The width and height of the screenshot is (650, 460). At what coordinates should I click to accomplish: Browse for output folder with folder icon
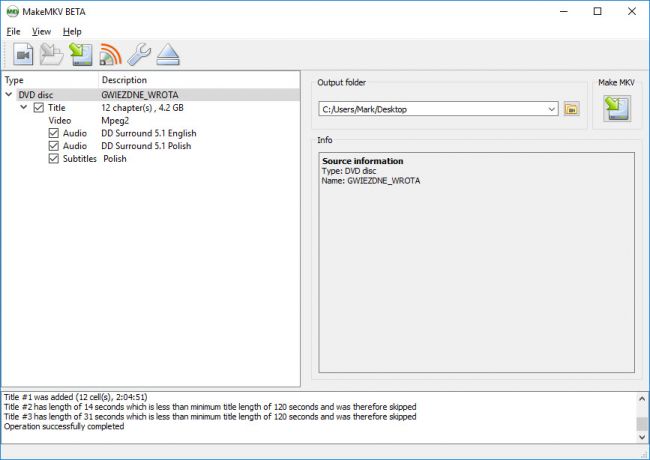click(572, 108)
